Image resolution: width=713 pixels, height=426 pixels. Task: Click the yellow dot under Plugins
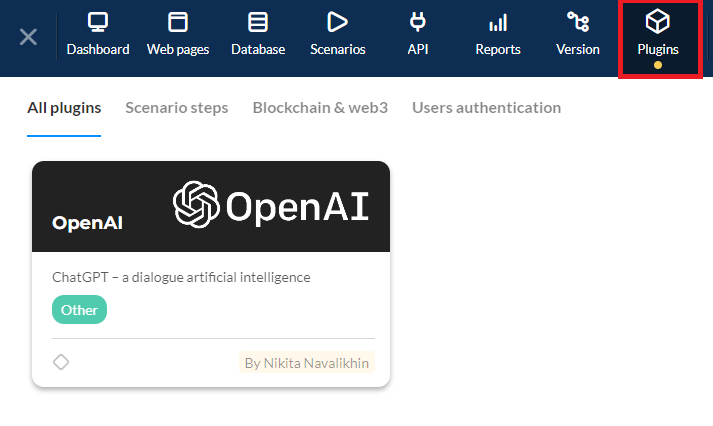tap(658, 65)
